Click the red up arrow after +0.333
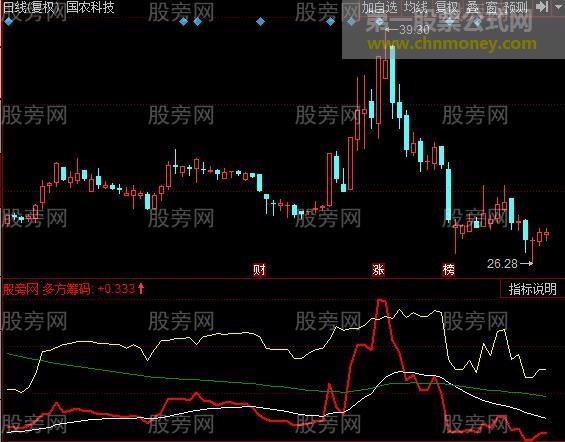Screen dimensions: 565x442 coord(141,289)
